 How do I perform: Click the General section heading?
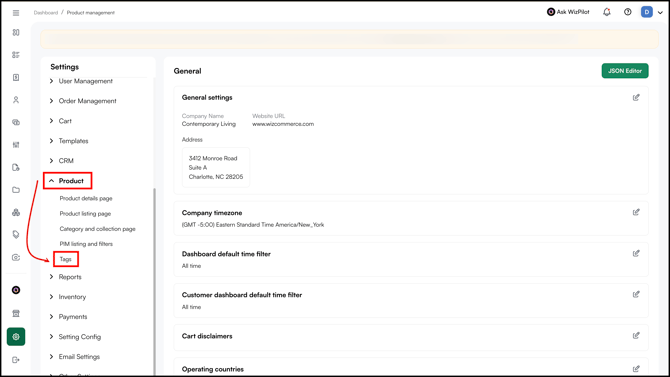pos(187,71)
